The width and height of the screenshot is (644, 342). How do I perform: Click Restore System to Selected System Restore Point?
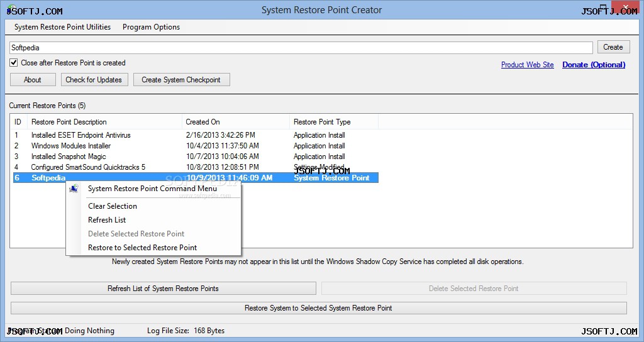click(x=319, y=308)
